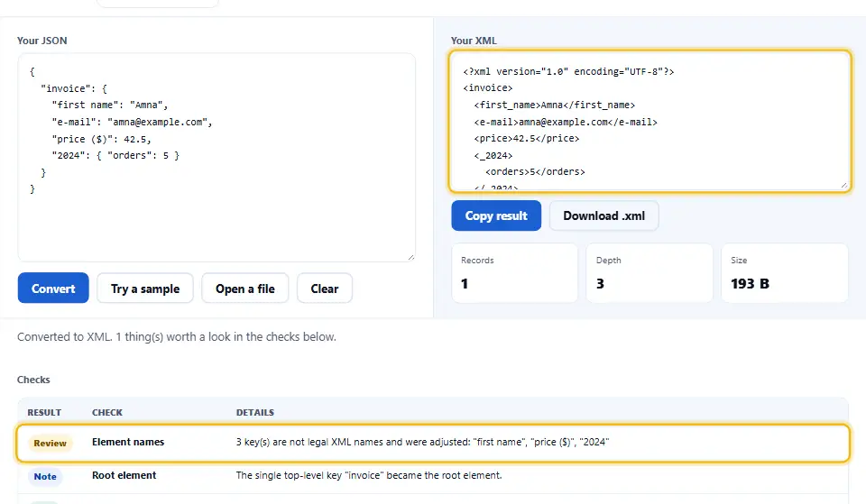Click the opening <_2024> XML tag line

tap(493, 156)
